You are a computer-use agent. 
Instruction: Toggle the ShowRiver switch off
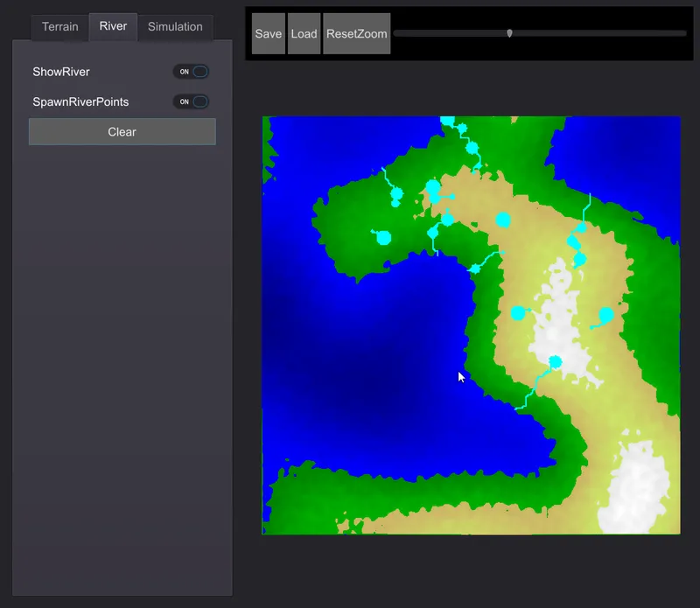coord(191,72)
